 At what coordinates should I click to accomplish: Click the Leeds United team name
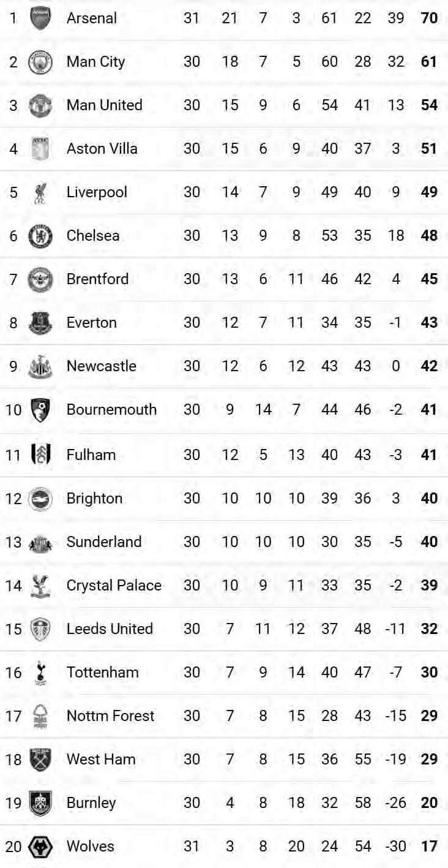click(x=110, y=628)
